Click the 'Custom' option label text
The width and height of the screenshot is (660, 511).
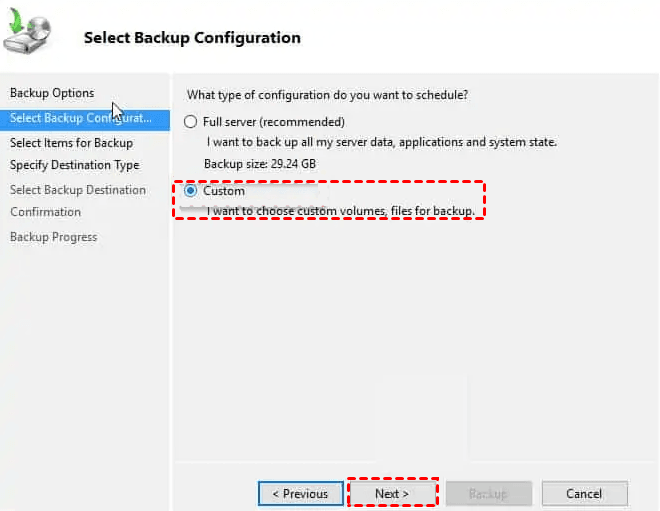[224, 191]
